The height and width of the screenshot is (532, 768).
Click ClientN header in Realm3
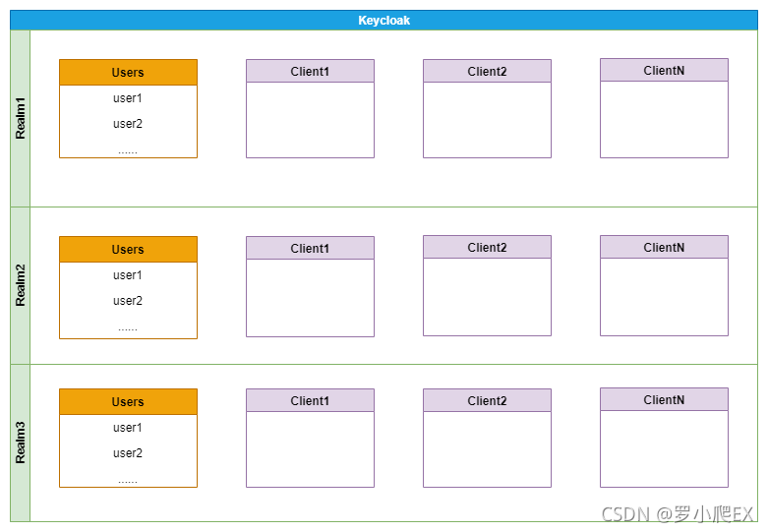pyautogui.click(x=664, y=399)
